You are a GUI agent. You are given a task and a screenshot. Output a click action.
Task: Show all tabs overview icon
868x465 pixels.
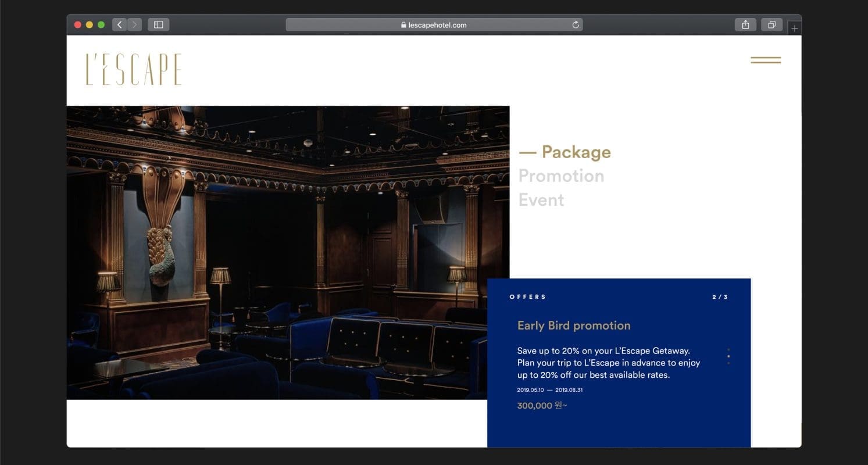771,24
